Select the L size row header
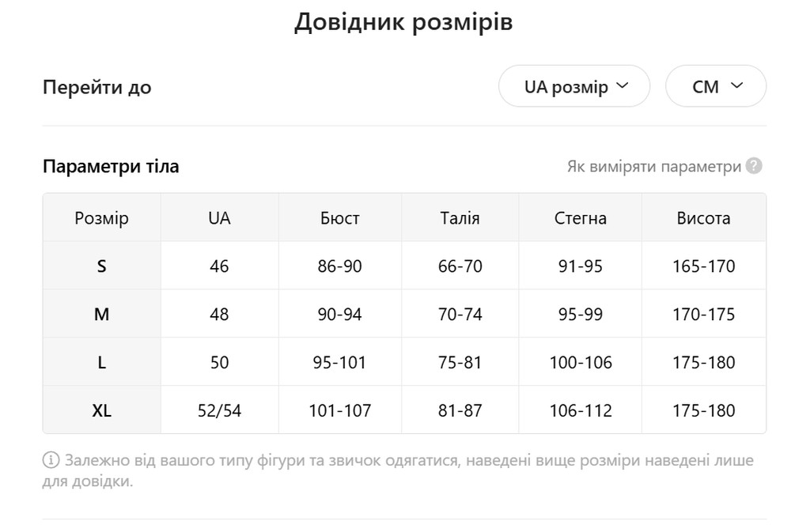Viewport: 810px width, 532px height. coord(102,362)
